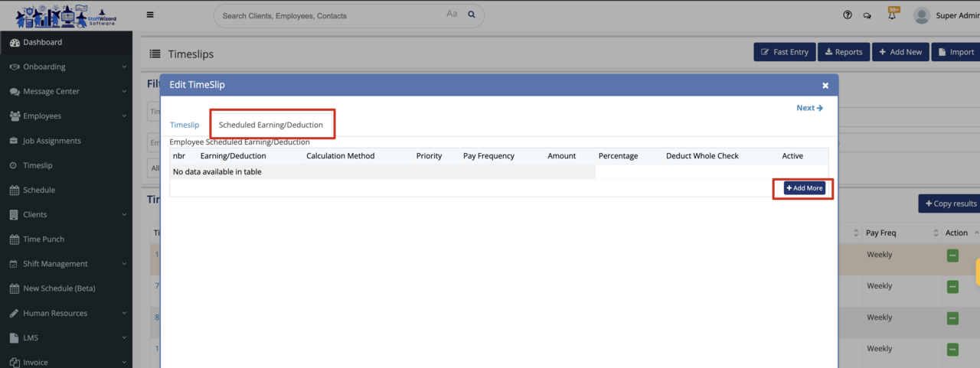Focus the Search Clients, Employees, Contacts field
Viewport: 980px width, 368px height.
click(329, 15)
